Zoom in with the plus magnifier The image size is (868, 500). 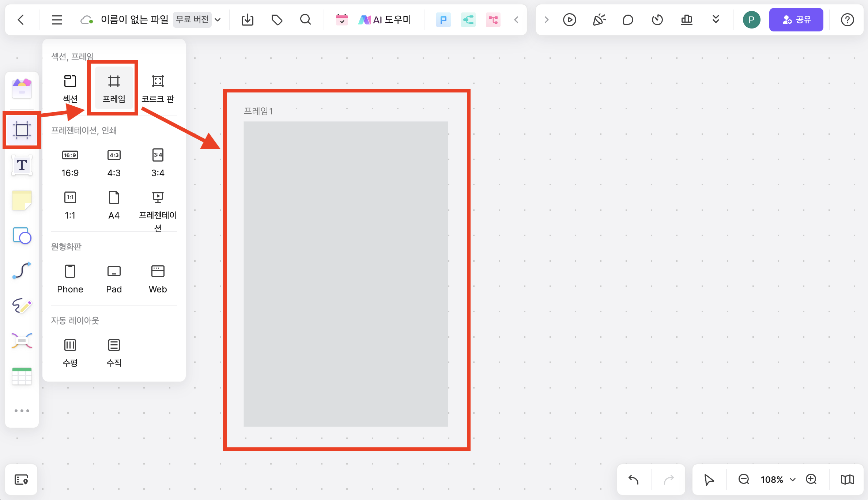811,479
